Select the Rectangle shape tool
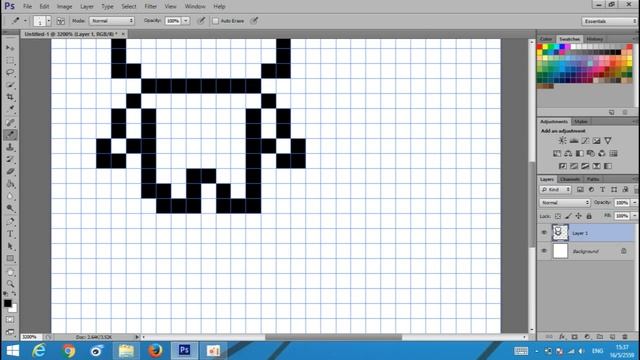 click(x=10, y=259)
